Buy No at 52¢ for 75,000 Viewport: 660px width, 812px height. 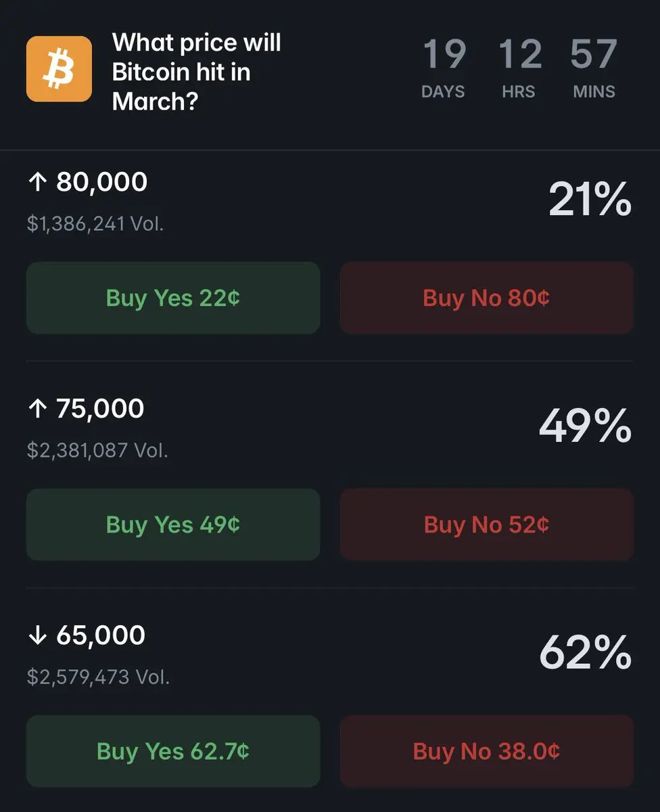[487, 524]
